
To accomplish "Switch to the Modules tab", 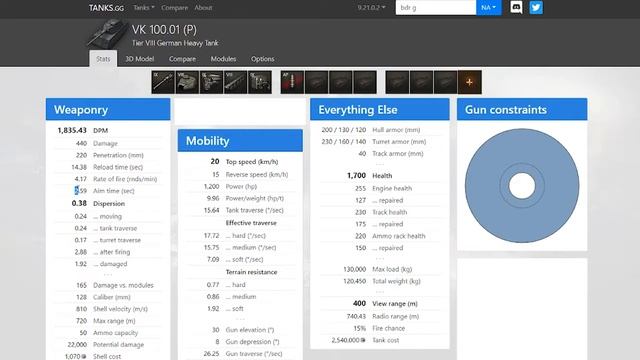I will [x=223, y=59].
